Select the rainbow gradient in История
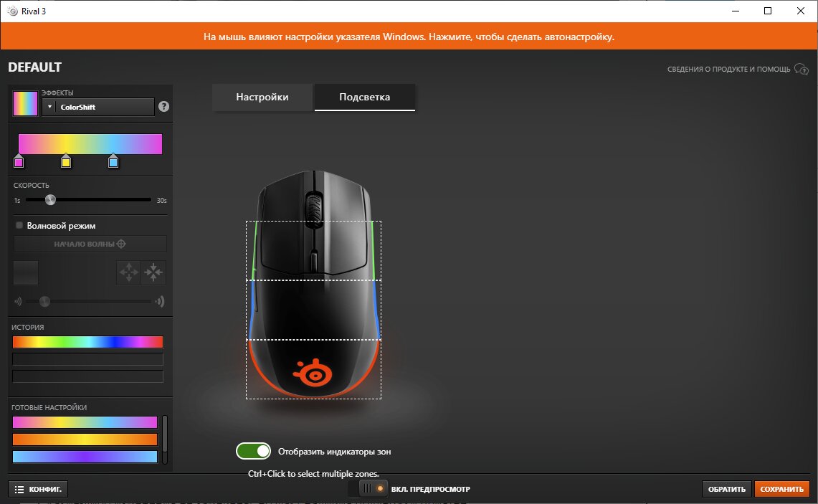Viewport: 818px width, 504px height. point(87,342)
